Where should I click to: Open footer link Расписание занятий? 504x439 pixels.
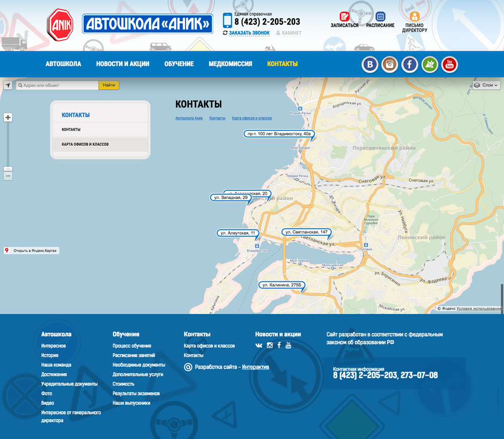click(x=134, y=355)
